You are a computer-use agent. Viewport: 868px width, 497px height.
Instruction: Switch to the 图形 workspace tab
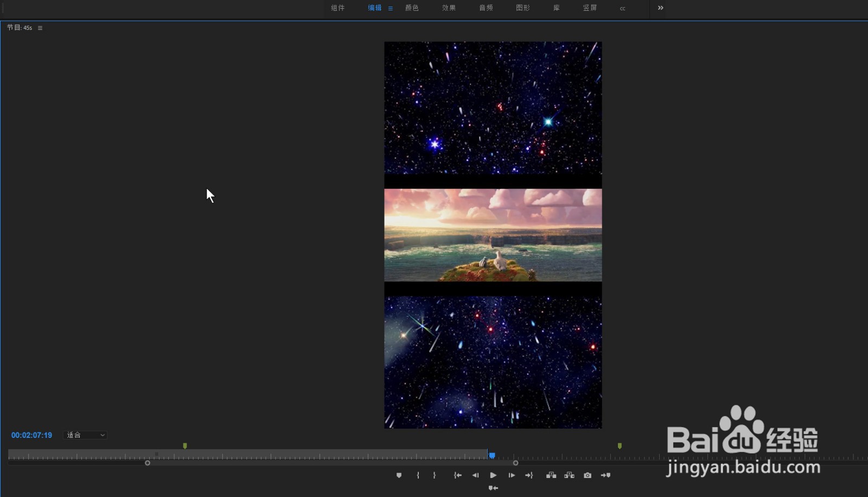point(523,8)
